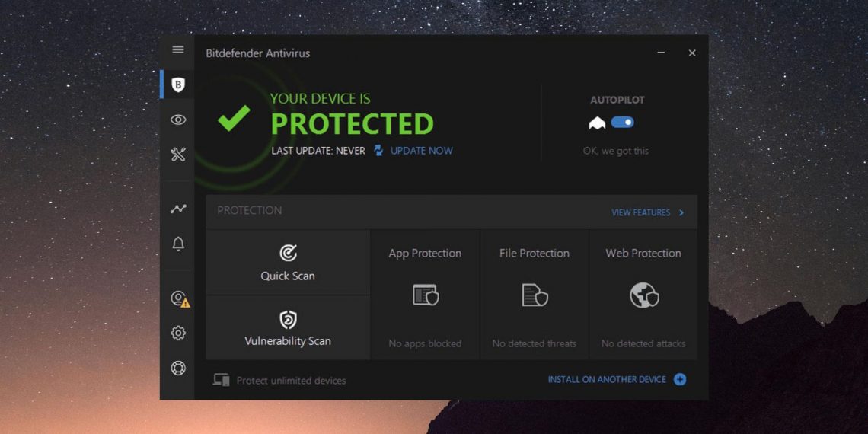Click the blue plus circle icon
The width and height of the screenshot is (868, 434).
pyautogui.click(x=680, y=379)
